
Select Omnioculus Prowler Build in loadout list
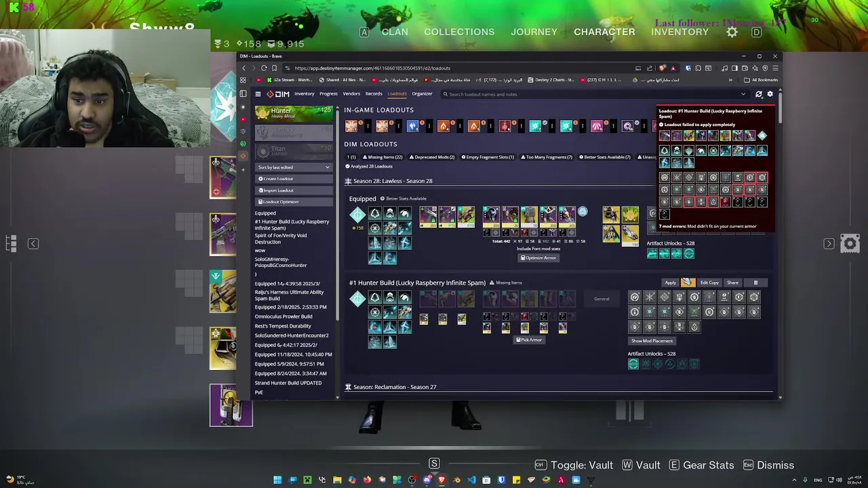click(x=283, y=317)
